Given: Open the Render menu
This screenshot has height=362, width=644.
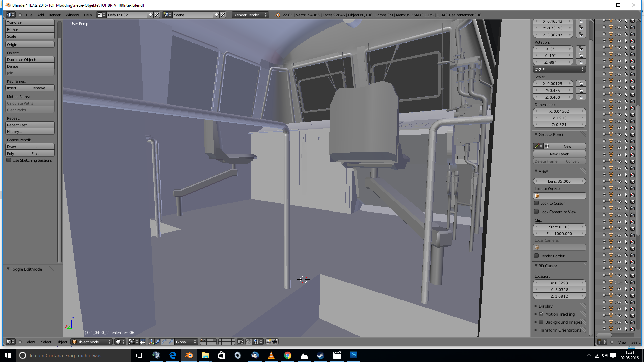Looking at the screenshot, I should pos(54,15).
